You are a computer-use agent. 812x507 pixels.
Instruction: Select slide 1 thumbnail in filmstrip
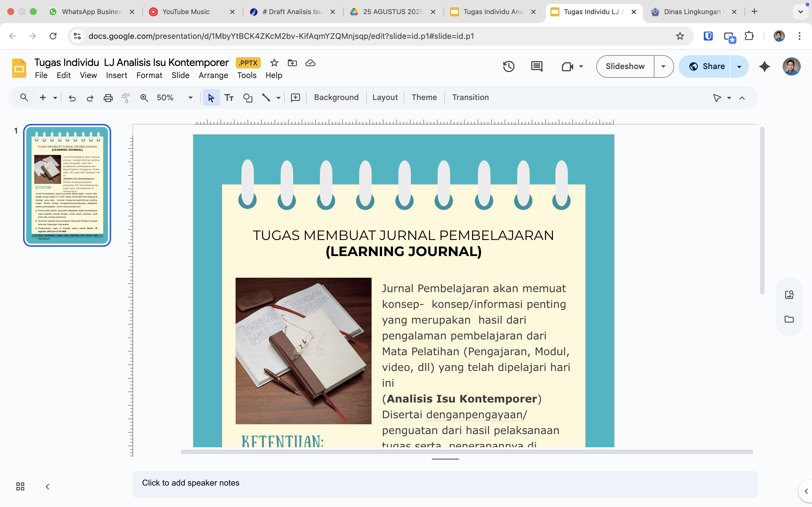pos(67,185)
